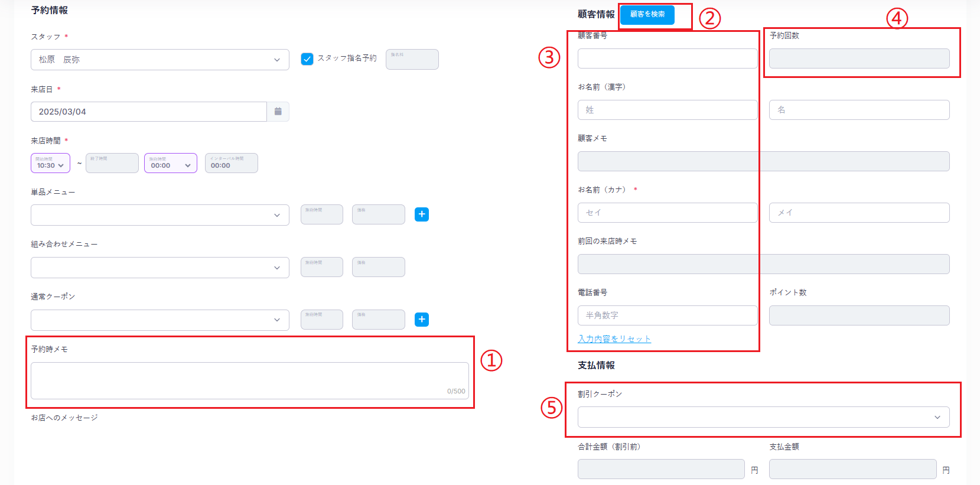Screen dimensions: 980x485
Task: Click the plus button beside 通常クーポン
Action: click(422, 320)
